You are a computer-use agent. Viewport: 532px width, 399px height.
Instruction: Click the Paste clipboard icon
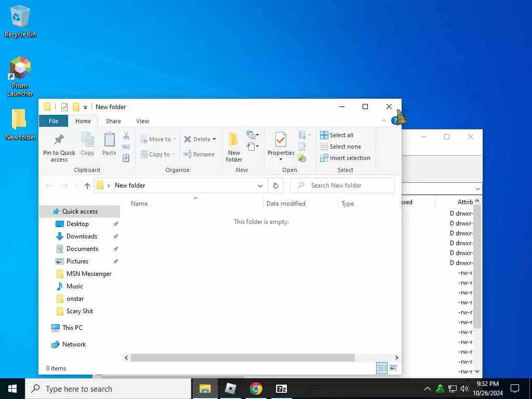(109, 144)
